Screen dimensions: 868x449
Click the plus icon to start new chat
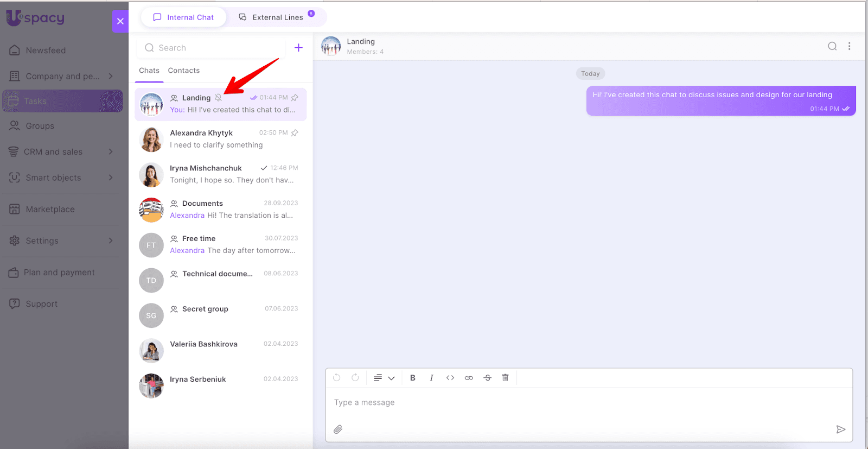(298, 48)
